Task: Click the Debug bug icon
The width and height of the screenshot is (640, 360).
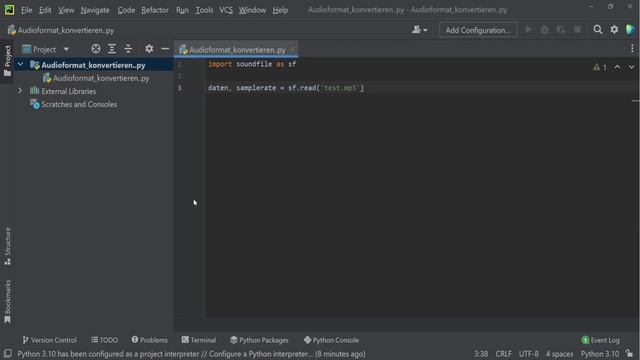Action: [x=544, y=29]
